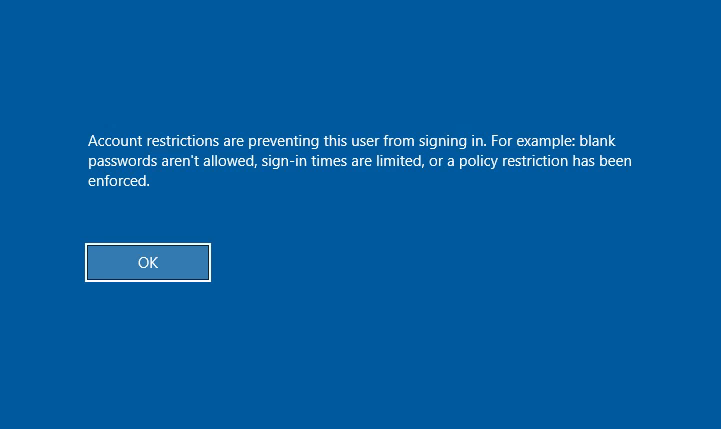Click the OK button
Screen dimensions: 721x429
tap(148, 263)
